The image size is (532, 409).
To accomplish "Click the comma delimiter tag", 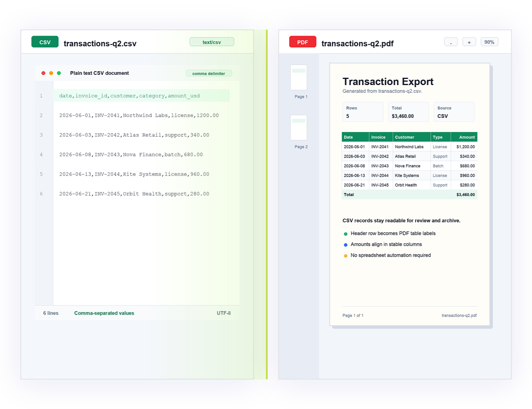I will (x=209, y=74).
